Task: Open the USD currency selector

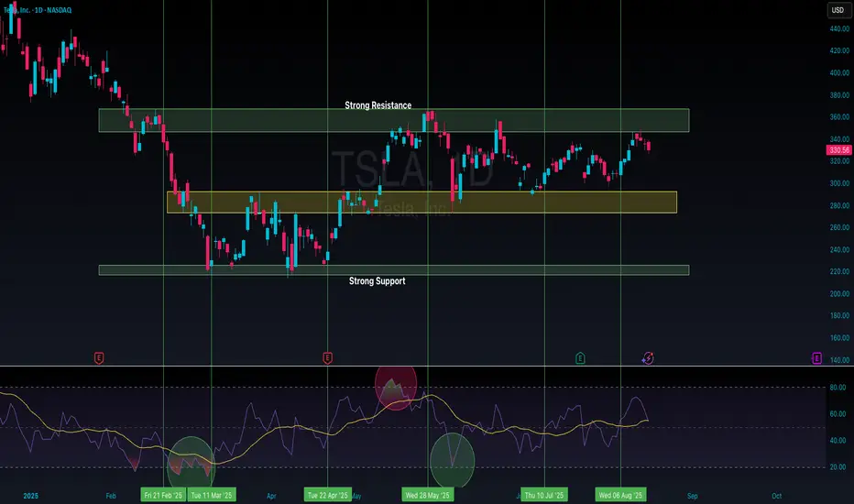Action: [838, 10]
